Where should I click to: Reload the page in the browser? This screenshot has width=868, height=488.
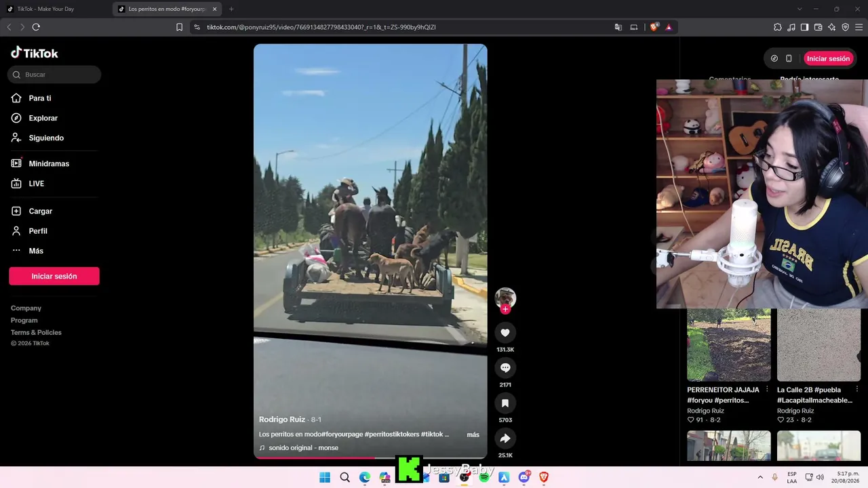coord(36,27)
